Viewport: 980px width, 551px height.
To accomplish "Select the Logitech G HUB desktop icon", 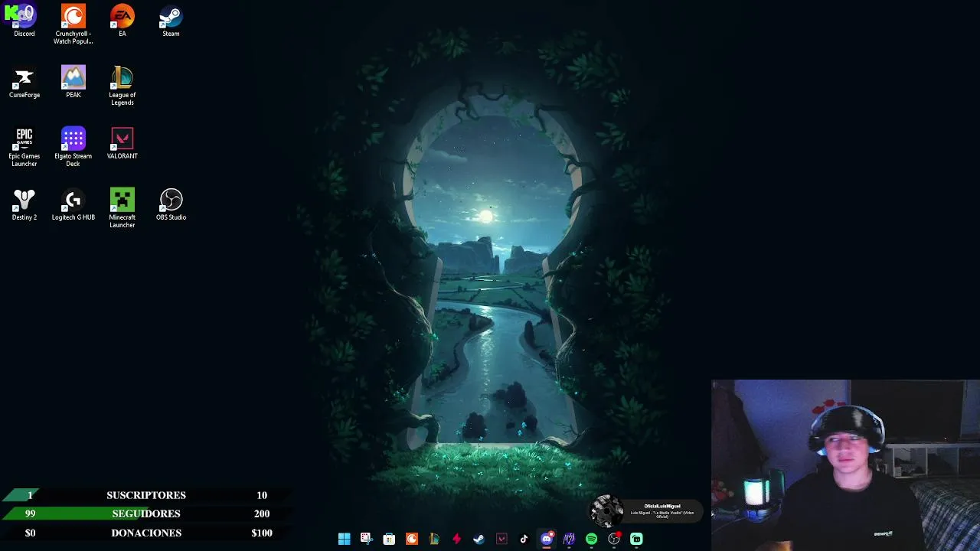I will [x=73, y=204].
